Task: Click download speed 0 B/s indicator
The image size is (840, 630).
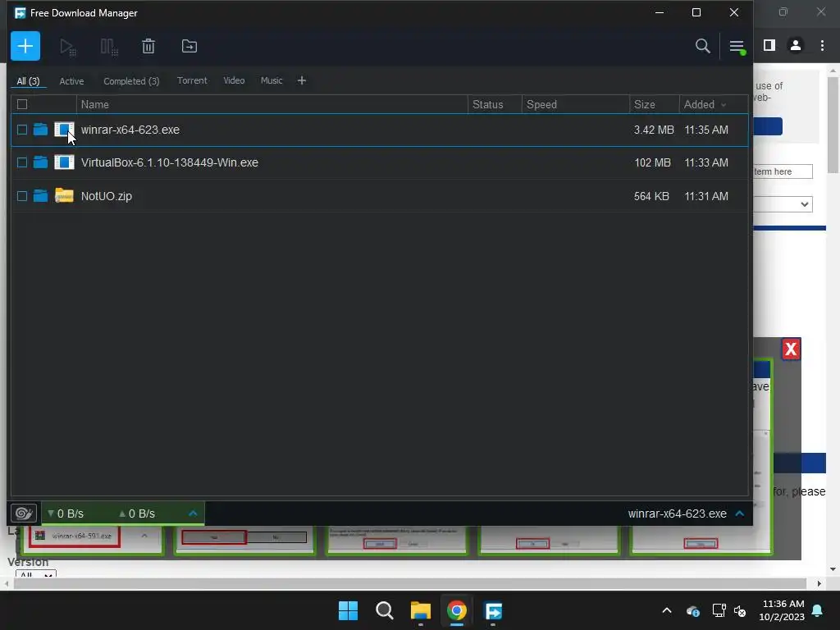Action: click(66, 514)
